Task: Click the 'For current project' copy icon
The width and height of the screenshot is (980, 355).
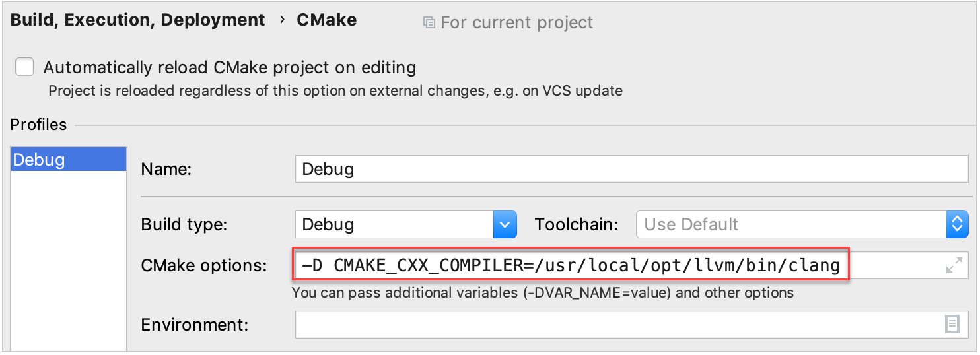Action: click(429, 23)
